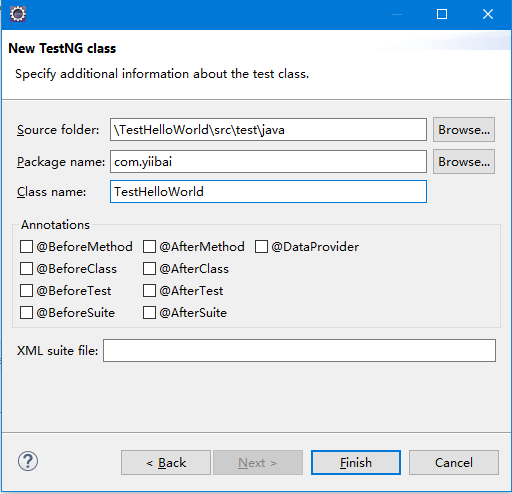Maximize the New TestNG class dialog
512x494 pixels.
442,14
